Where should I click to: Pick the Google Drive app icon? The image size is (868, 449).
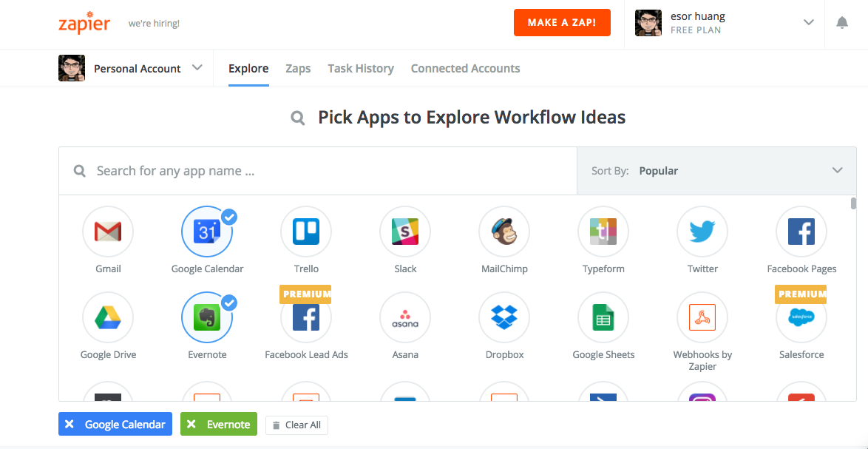point(108,317)
